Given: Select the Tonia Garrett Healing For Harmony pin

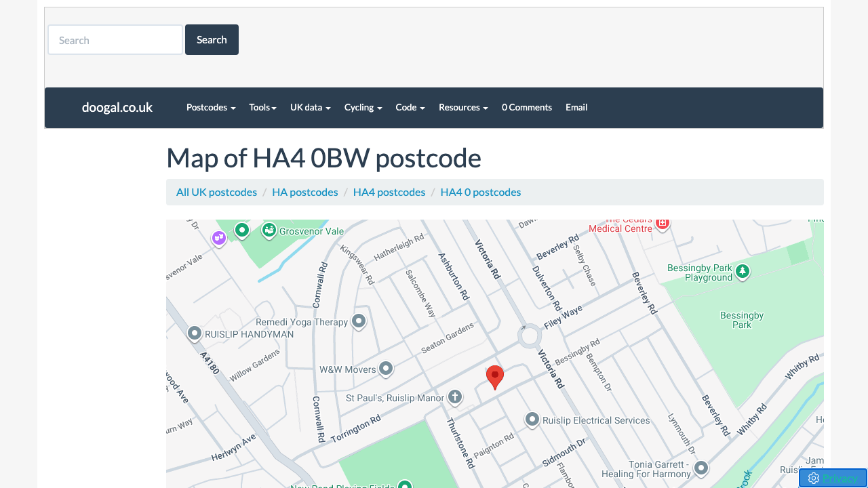Looking at the screenshot, I should [x=701, y=468].
